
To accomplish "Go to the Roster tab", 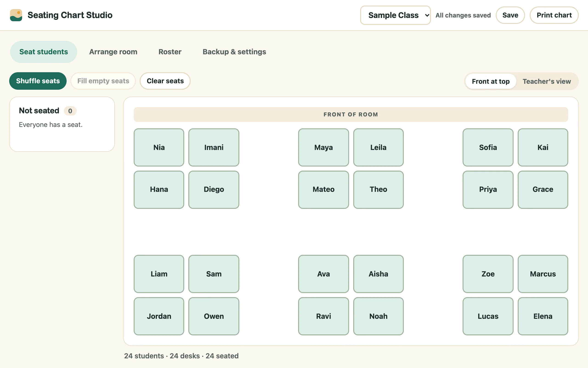I will (x=170, y=52).
